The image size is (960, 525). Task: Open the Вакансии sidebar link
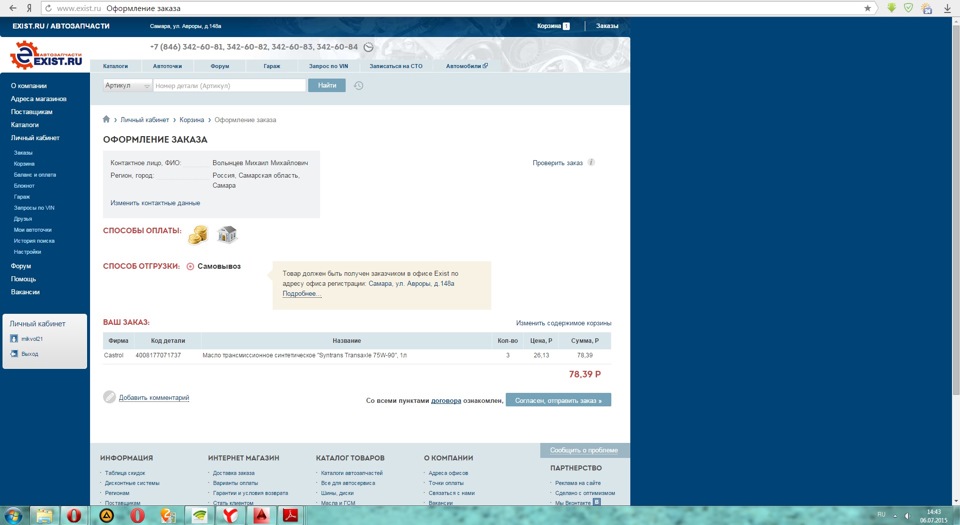[24, 292]
